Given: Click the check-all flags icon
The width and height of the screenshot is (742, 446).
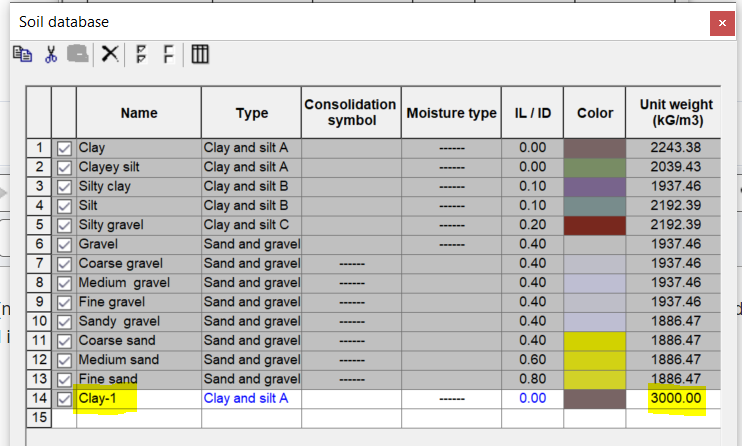Looking at the screenshot, I should pyautogui.click(x=141, y=54).
